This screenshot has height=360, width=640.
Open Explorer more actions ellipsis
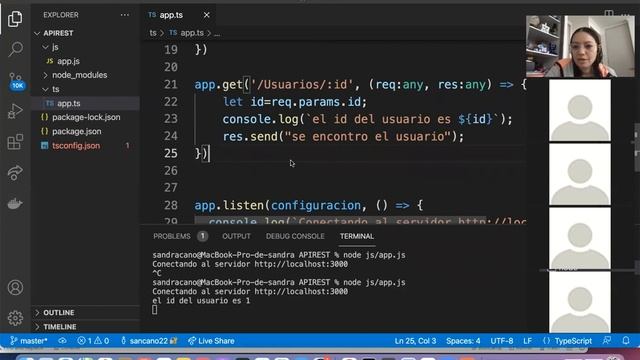(124, 15)
